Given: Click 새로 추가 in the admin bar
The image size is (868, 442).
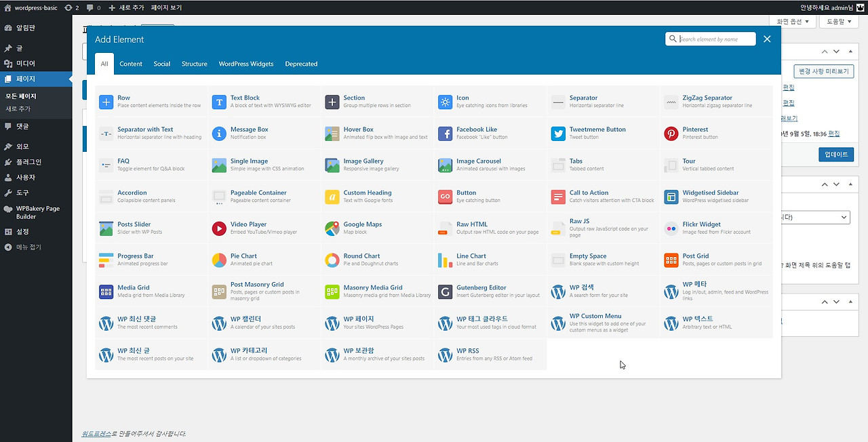Looking at the screenshot, I should click(x=126, y=7).
